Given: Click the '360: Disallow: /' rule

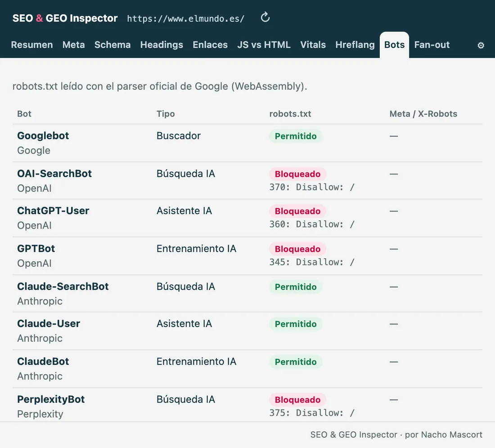Looking at the screenshot, I should tap(312, 224).
